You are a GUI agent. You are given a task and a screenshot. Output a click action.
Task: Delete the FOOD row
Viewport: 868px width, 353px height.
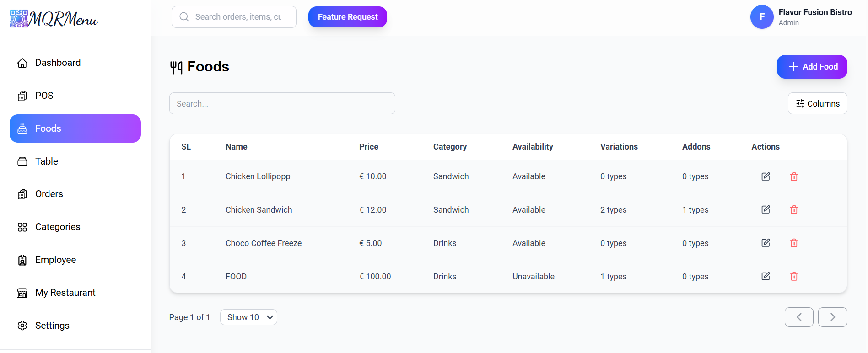point(794,277)
